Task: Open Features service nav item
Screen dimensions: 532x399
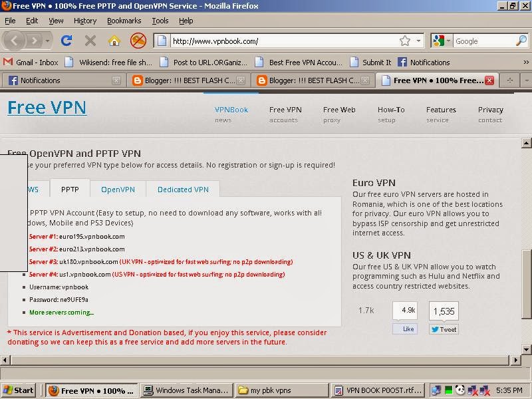Action: tap(441, 114)
